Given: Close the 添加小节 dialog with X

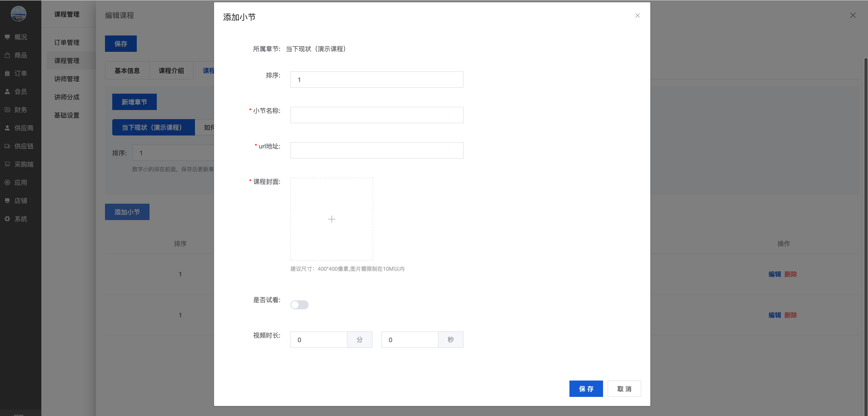Looking at the screenshot, I should click(x=637, y=15).
